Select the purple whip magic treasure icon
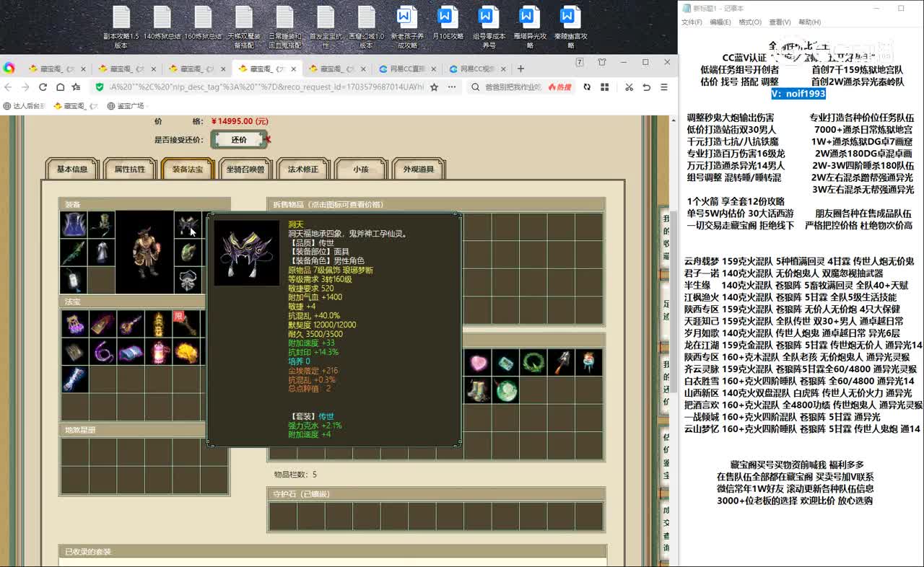The width and height of the screenshot is (924, 567). tap(103, 352)
